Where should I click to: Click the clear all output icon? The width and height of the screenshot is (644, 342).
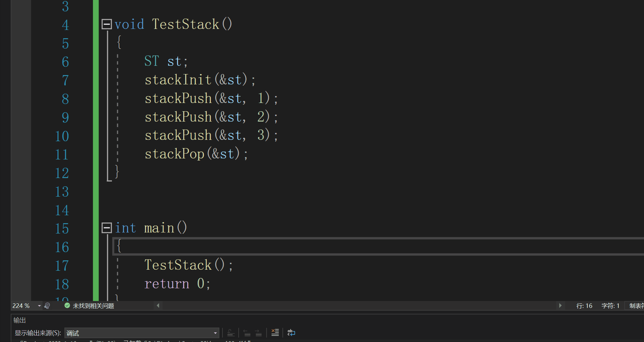point(275,333)
